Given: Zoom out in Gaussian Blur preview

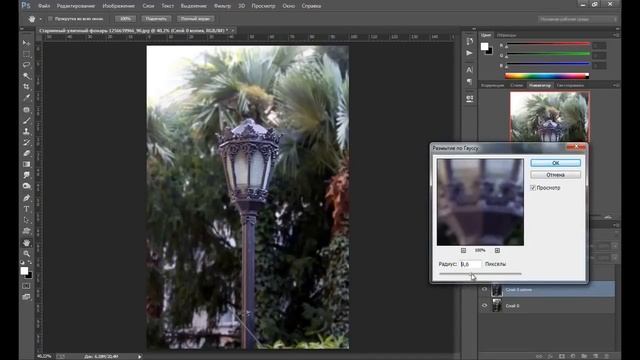Looking at the screenshot, I should click(x=463, y=250).
